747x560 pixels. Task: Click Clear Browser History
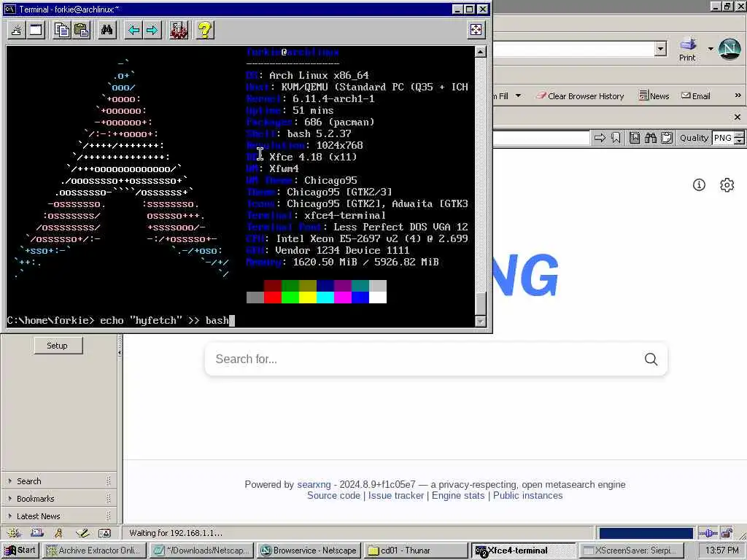tap(580, 96)
